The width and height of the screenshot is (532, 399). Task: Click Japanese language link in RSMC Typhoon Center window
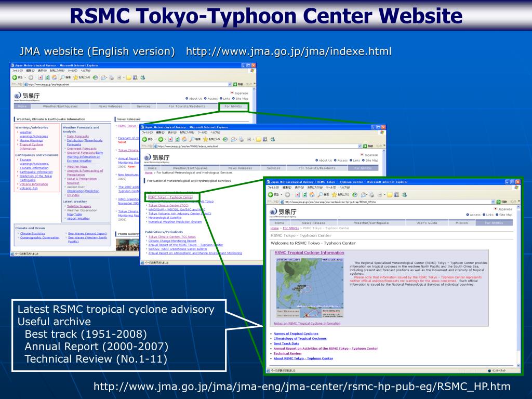pyautogui.click(x=505, y=209)
